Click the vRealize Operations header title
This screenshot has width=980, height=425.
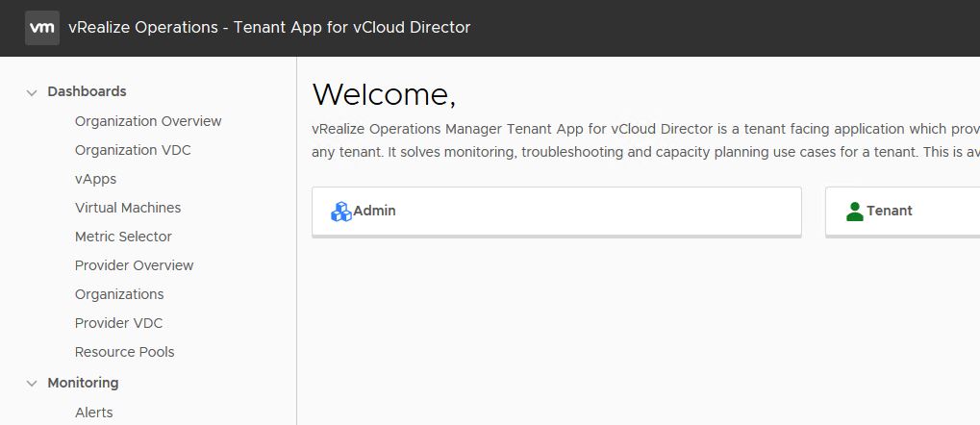[269, 28]
